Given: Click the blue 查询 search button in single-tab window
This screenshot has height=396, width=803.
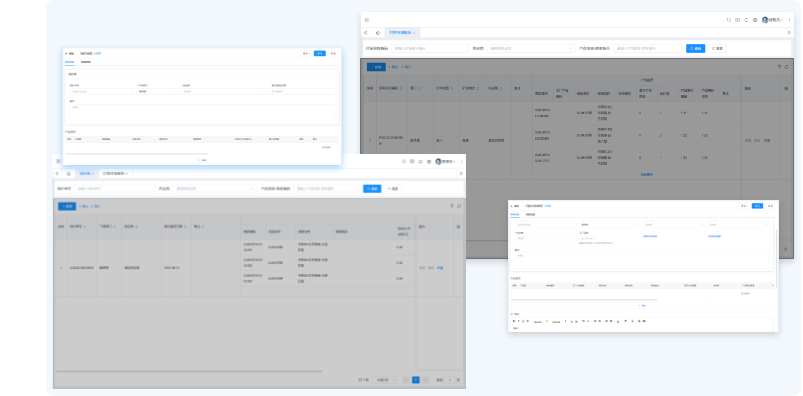Looking at the screenshot, I should [x=695, y=48].
